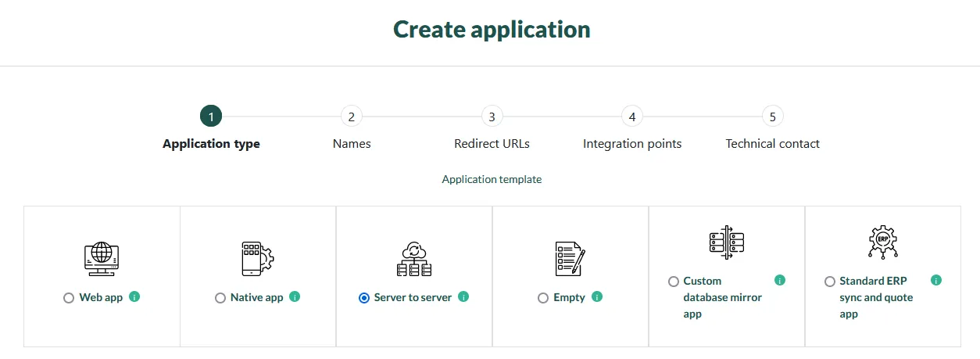Open info tooltip next to Web app
This screenshot has height=359, width=980.
click(x=134, y=297)
